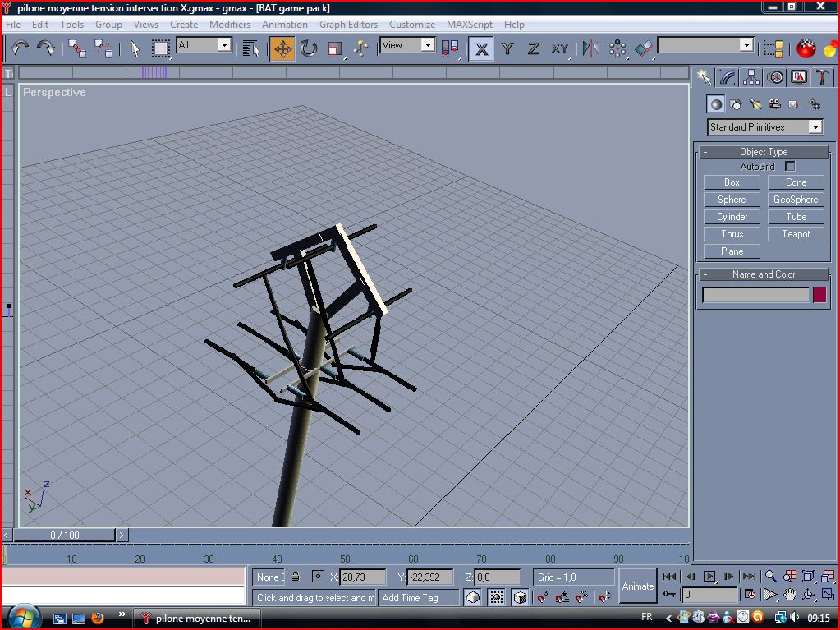This screenshot has width=840, height=630.
Task: Switch to Geometry category sphere icon
Action: (x=716, y=104)
